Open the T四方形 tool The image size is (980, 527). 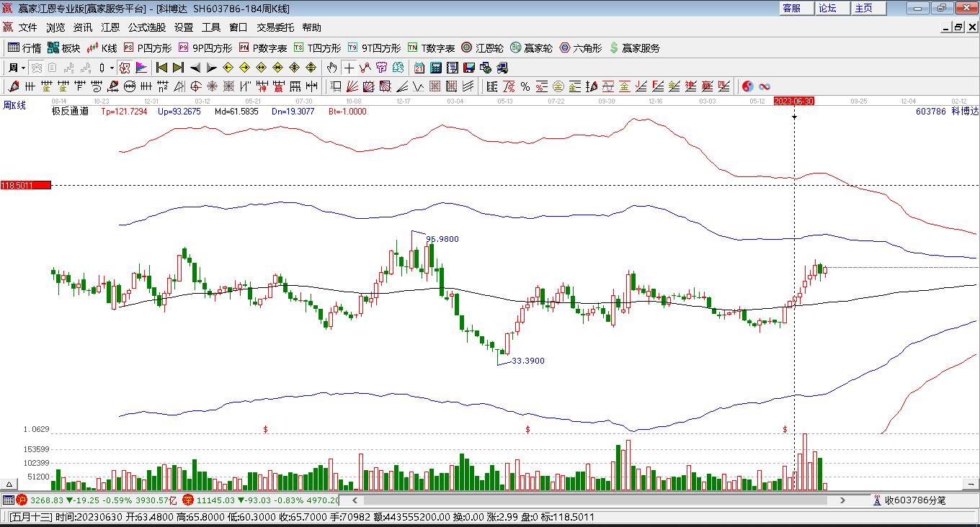point(317,48)
